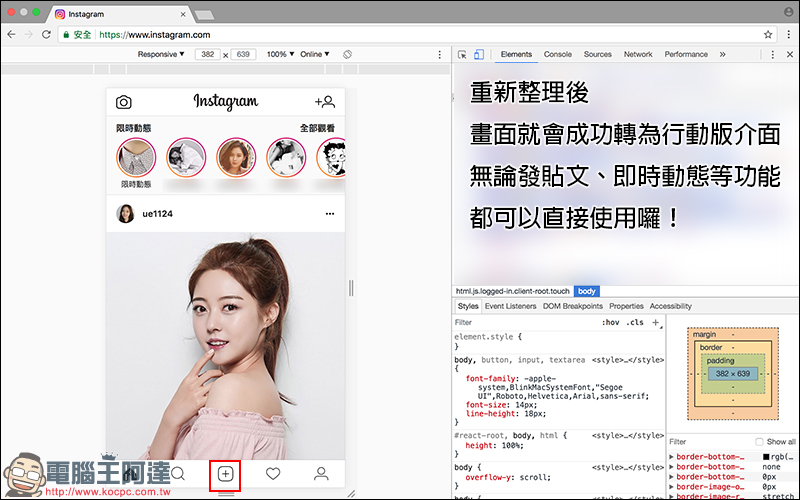
Task: Click the overflow-y scroll declaration
Action: 508,478
